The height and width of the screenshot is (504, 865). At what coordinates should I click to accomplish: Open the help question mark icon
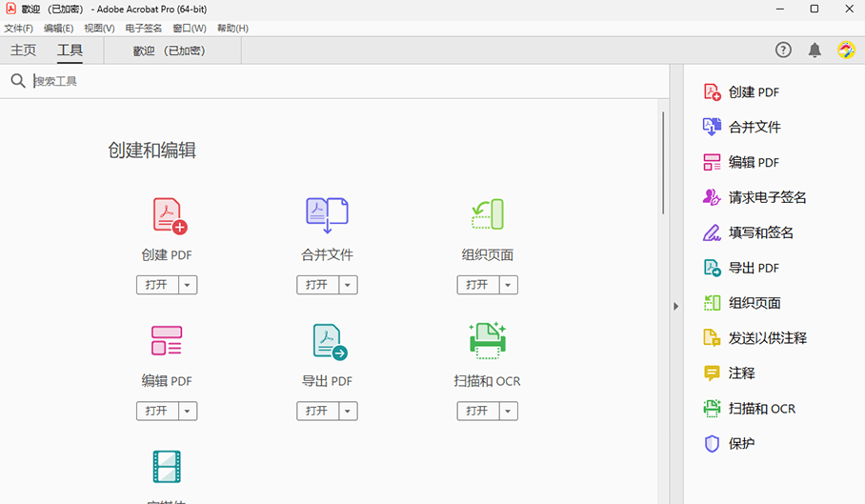click(x=783, y=50)
